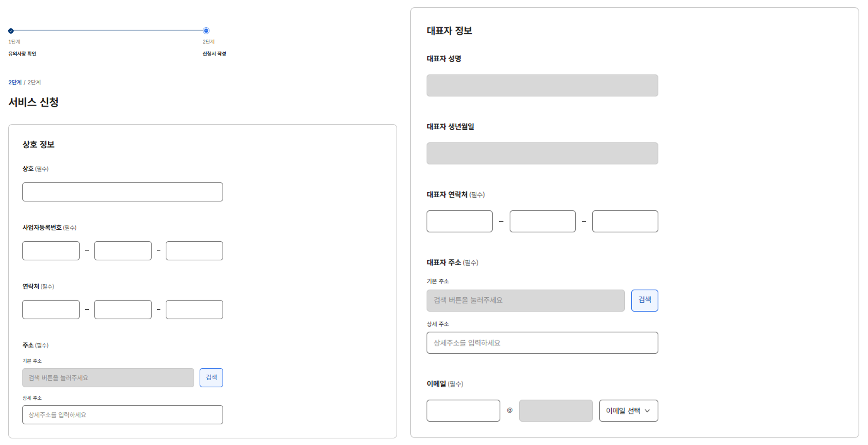Image resolution: width=868 pixels, height=445 pixels.
Task: Click the step 2 active progress marker
Action: (x=206, y=31)
